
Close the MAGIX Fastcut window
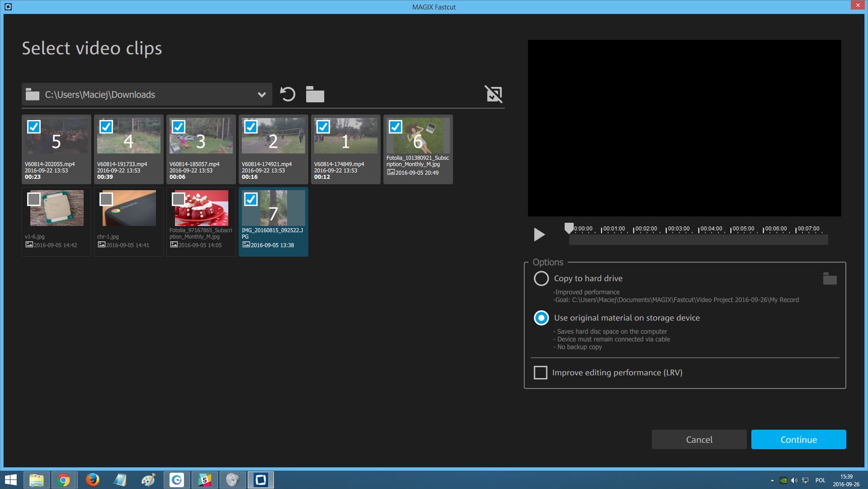tap(857, 5)
